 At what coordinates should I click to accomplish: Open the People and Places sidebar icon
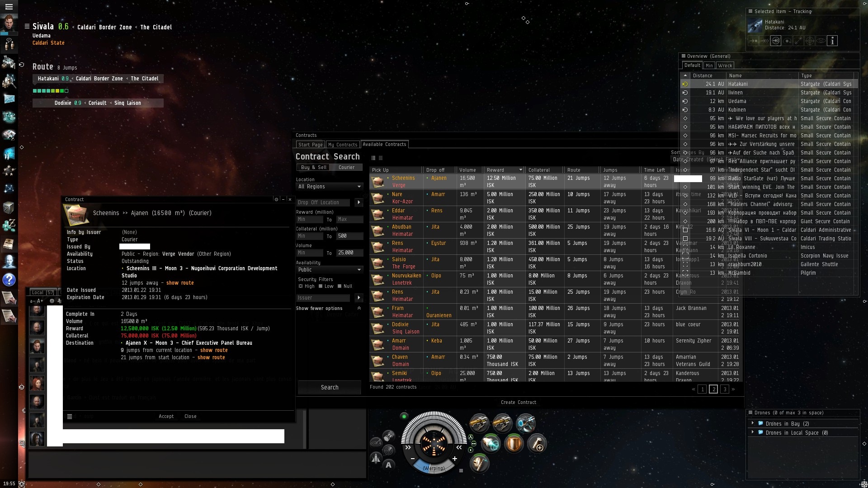(9, 80)
